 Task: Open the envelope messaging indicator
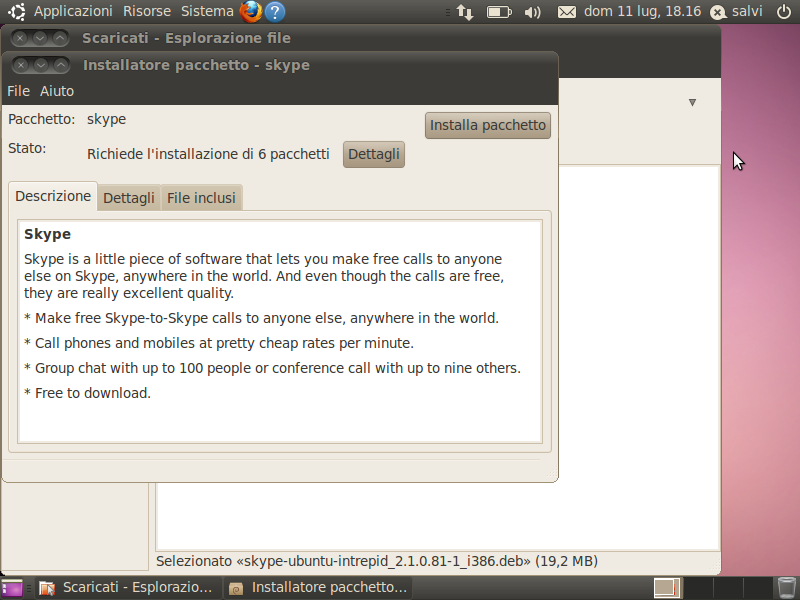point(566,12)
